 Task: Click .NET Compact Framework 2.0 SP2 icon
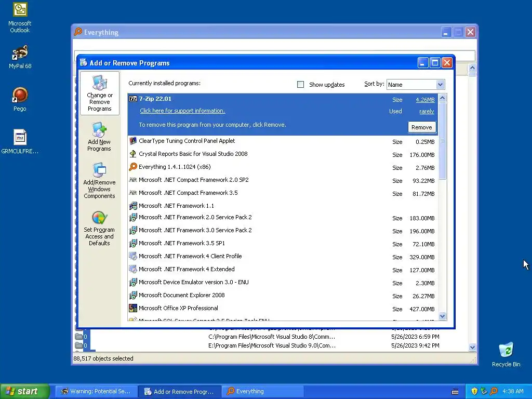click(133, 179)
